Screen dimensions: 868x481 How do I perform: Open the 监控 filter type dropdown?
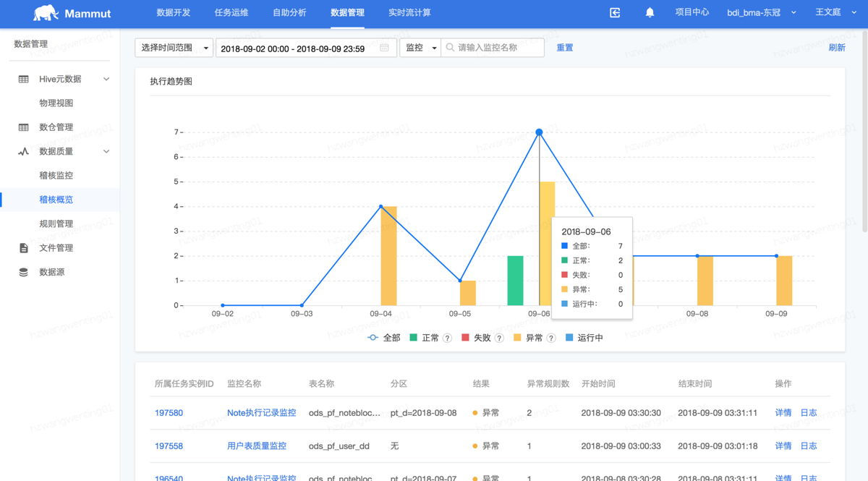click(420, 48)
